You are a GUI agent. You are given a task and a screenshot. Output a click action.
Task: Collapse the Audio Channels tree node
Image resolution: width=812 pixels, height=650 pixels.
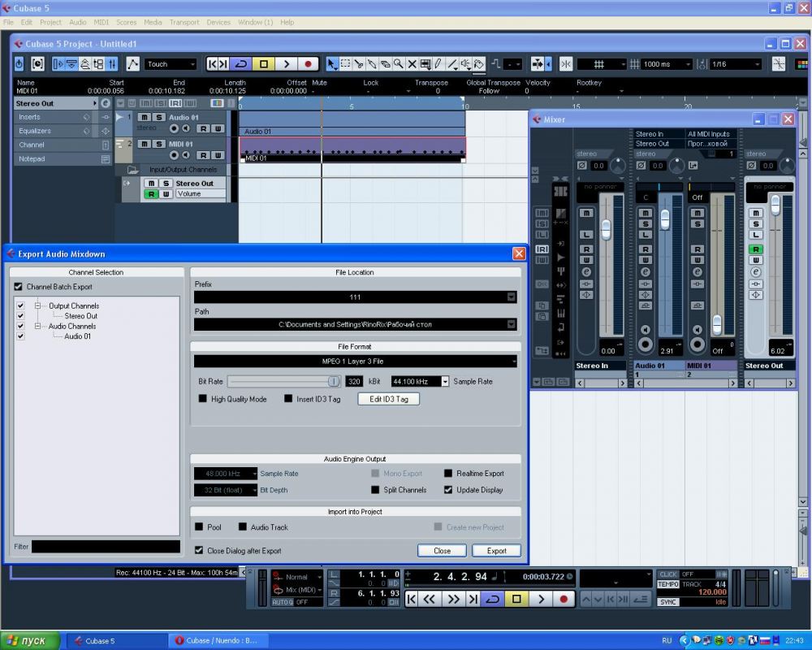pos(37,326)
